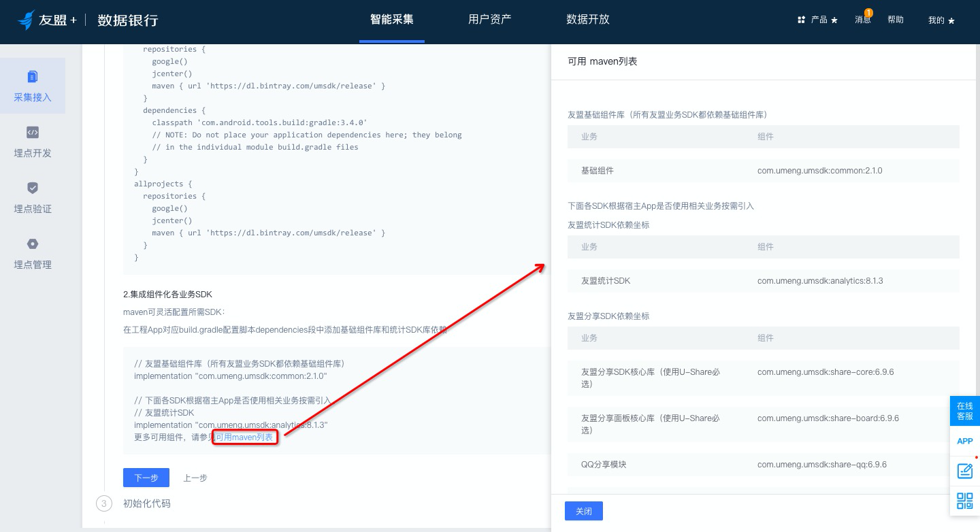
Task: Switch to 数据开放 tab
Action: tap(588, 19)
